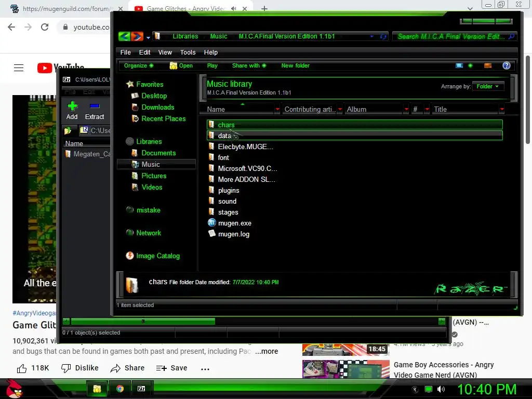The image size is (532, 399).
Task: Click the volume icon in system tray
Action: coord(441,389)
